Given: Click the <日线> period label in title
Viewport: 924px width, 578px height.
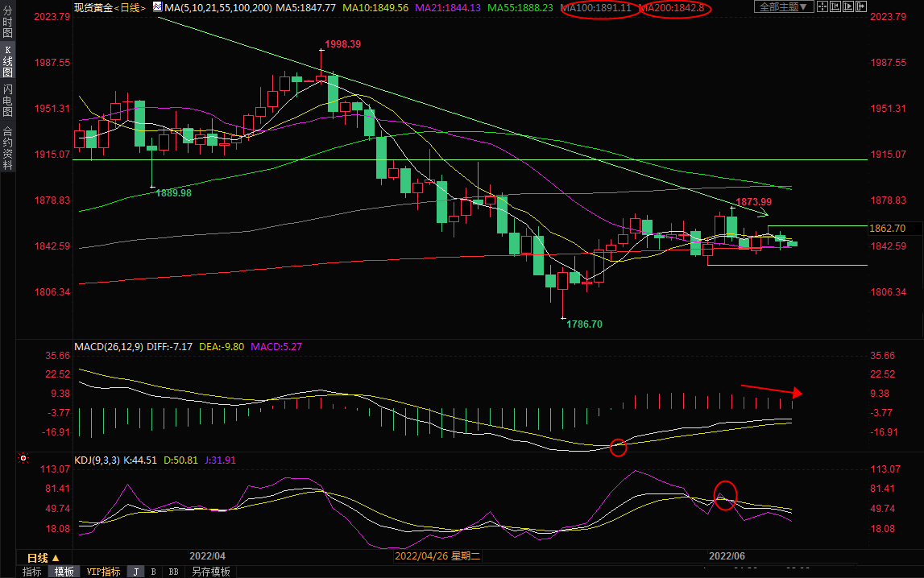Looking at the screenshot, I should click(130, 7).
